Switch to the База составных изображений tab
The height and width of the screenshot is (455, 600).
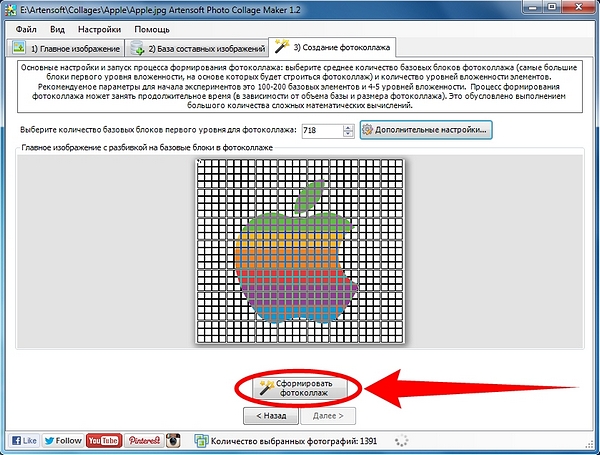point(197,49)
